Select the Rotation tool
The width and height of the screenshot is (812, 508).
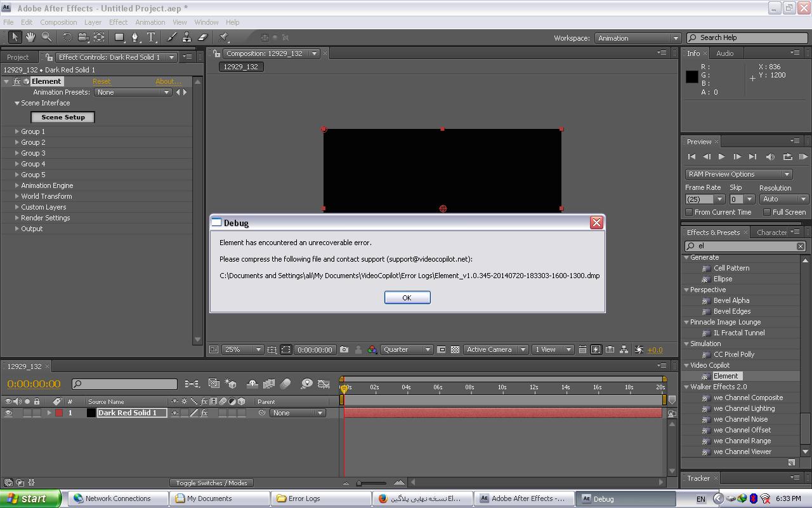[x=67, y=37]
